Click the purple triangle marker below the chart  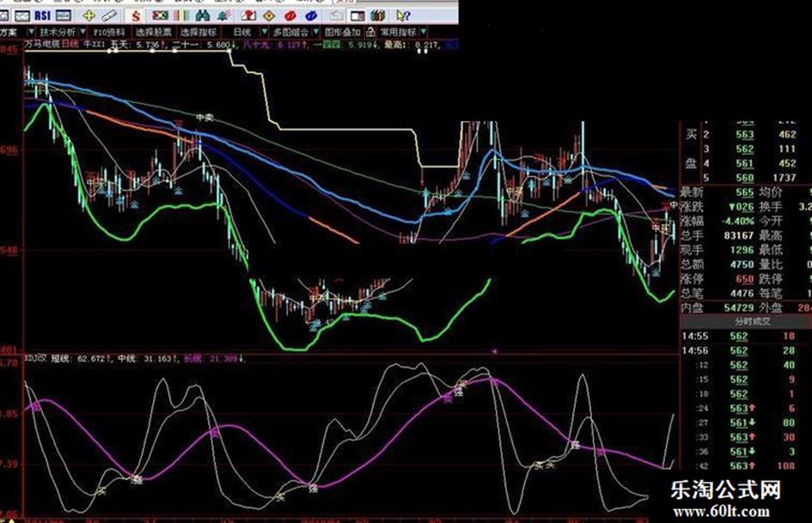point(494,351)
